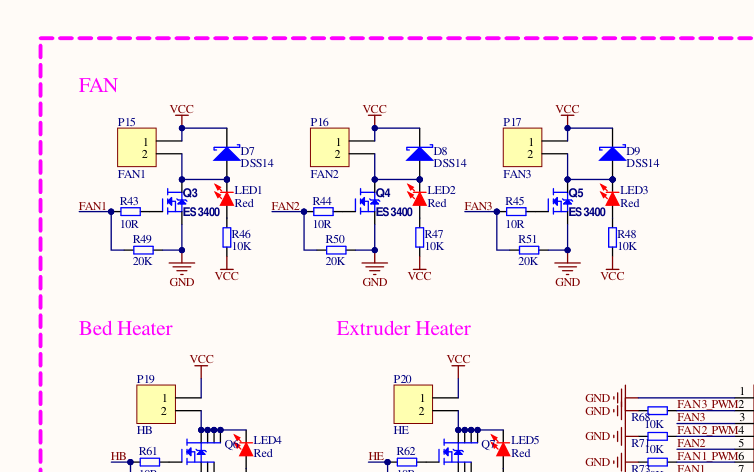The image size is (754, 472).
Task: Click the 'FAN2_PWM' pin label
Action: tap(707, 430)
